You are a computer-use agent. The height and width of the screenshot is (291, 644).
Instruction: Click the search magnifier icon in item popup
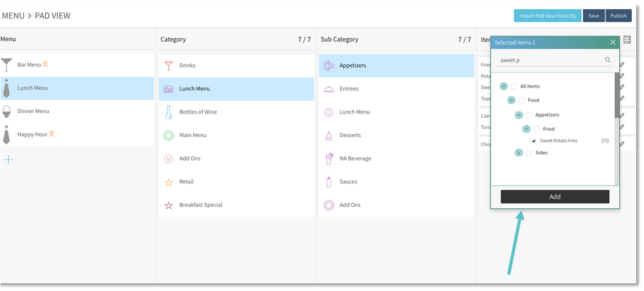[608, 60]
